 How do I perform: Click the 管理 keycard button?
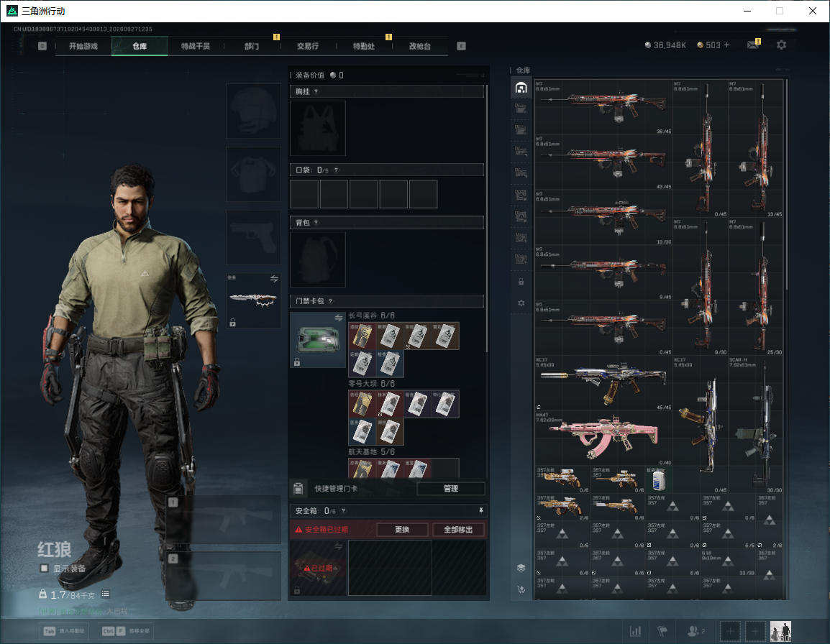point(451,489)
